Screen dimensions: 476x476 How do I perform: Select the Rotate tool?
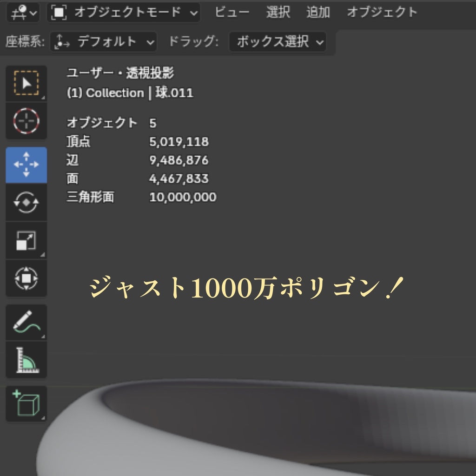pyautogui.click(x=26, y=202)
